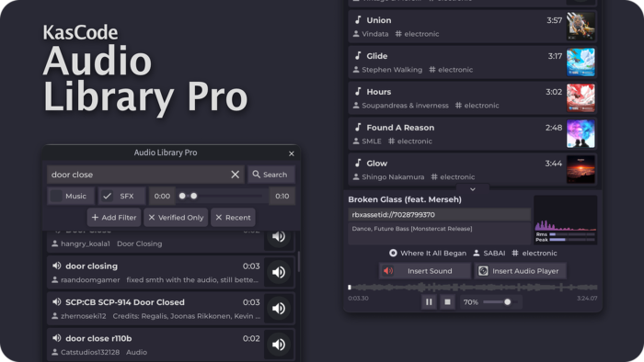Enable the Music filter checkbox
The width and height of the screenshot is (644, 362).
[x=56, y=196]
